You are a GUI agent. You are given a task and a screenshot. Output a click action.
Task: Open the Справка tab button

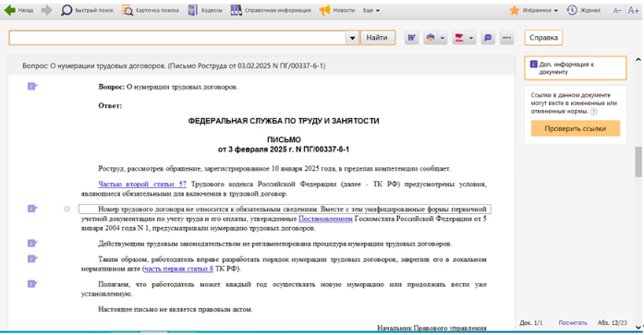coord(543,38)
